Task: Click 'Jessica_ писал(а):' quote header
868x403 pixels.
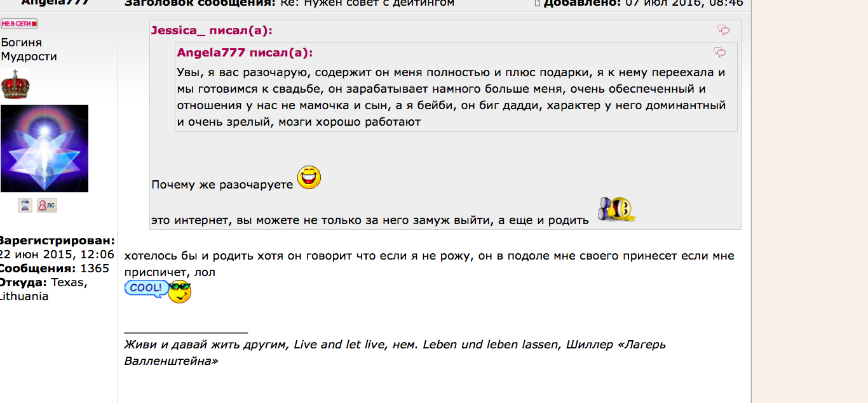Action: [211, 30]
